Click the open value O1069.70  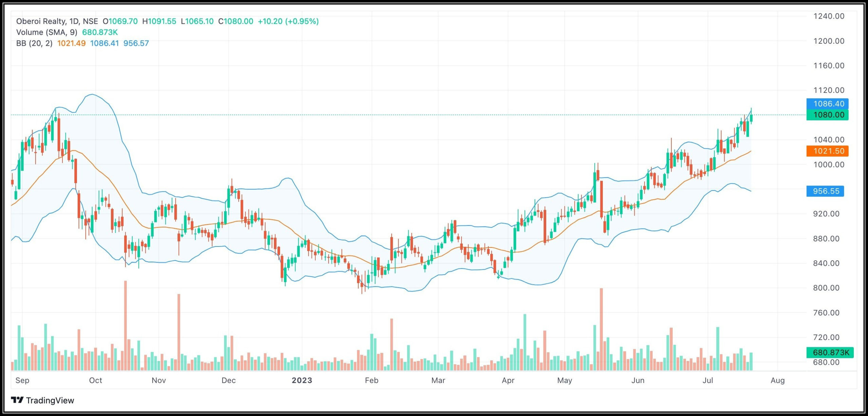click(120, 21)
